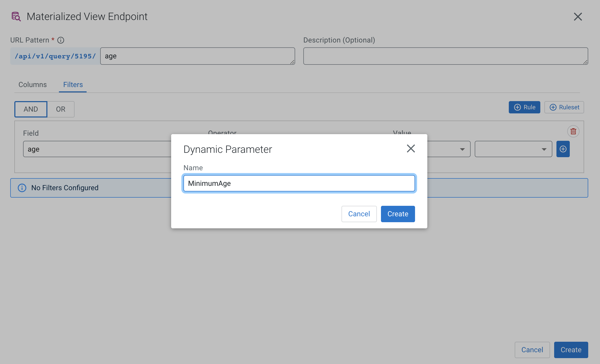Click the Materialized View database search icon
This screenshot has height=364, width=600.
click(16, 17)
